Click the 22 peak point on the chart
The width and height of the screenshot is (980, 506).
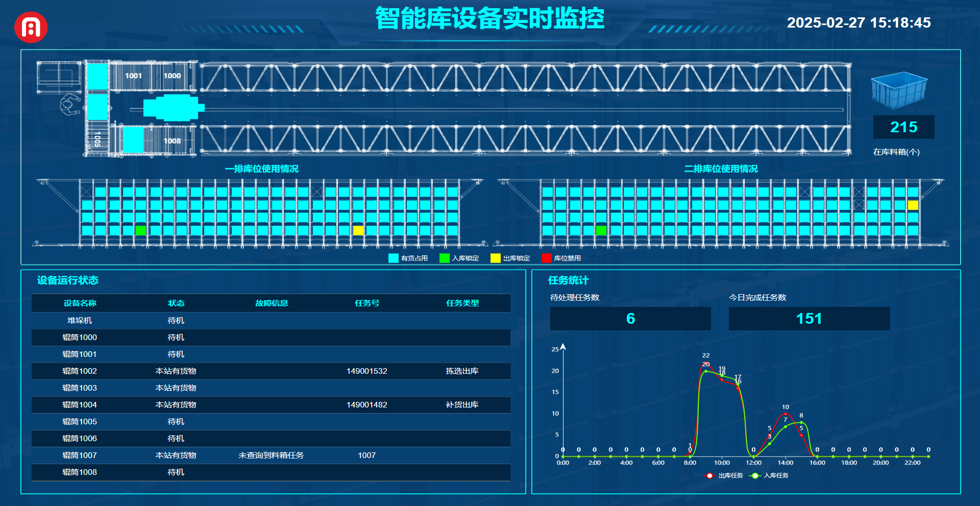coord(706,363)
